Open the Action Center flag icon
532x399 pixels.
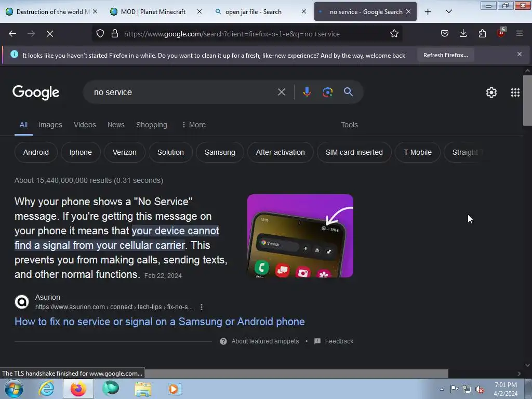[x=454, y=389]
